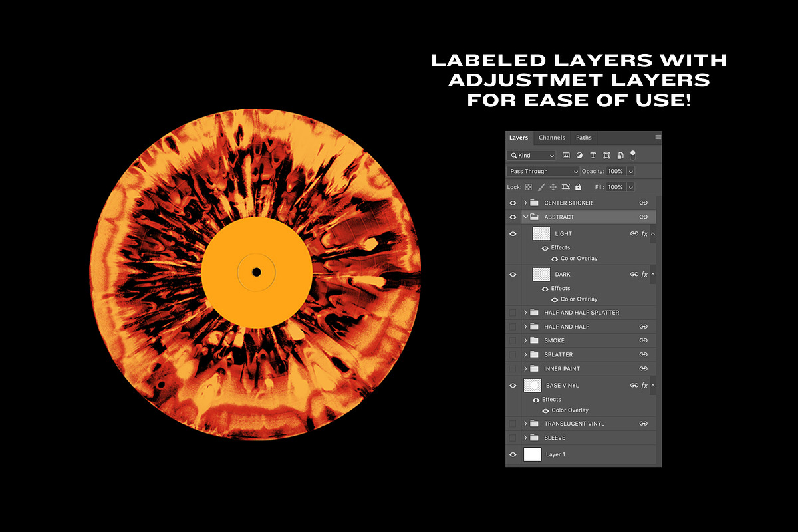The image size is (798, 532).
Task: Collapse the ABSTRACT group
Action: [525, 217]
